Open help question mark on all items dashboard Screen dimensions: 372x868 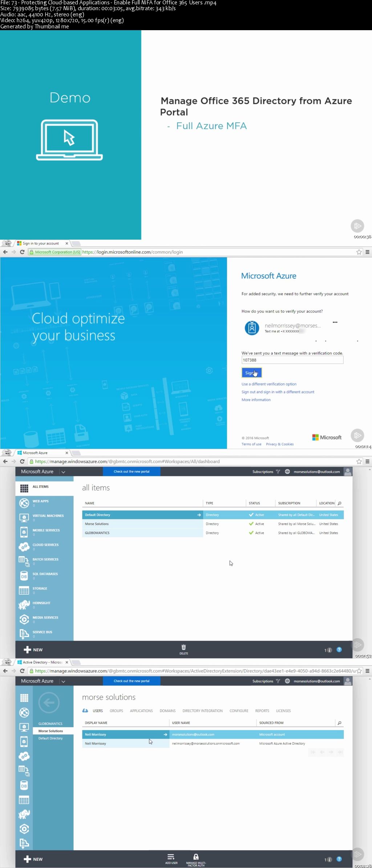coord(339,650)
